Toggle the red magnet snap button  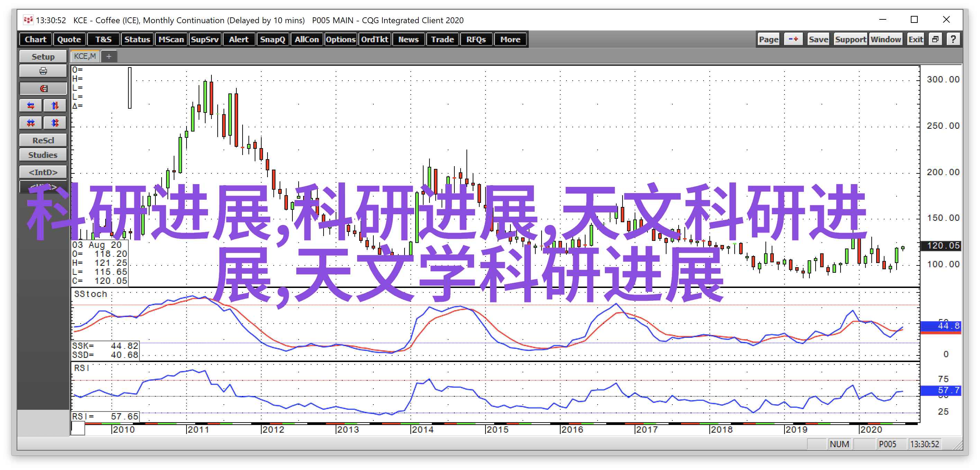pos(43,88)
